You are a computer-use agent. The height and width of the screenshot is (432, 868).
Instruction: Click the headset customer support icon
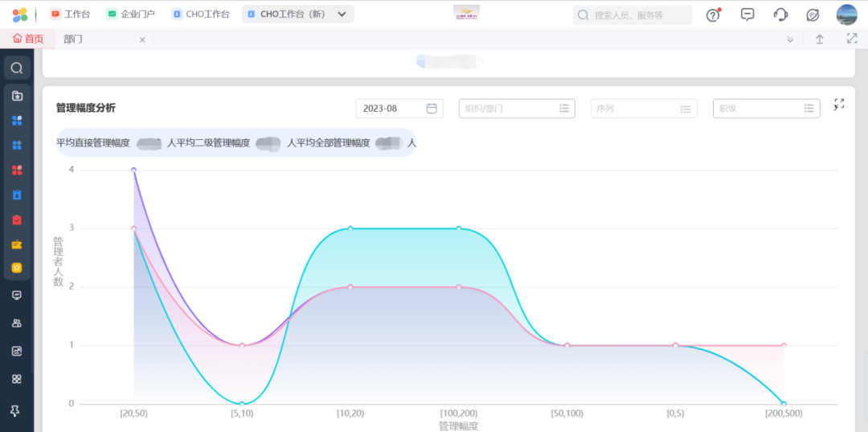(x=780, y=14)
